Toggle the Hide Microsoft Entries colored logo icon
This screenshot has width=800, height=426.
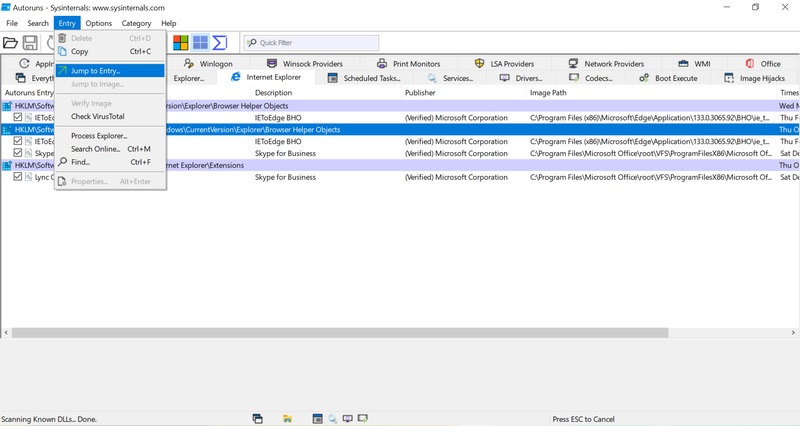181,43
